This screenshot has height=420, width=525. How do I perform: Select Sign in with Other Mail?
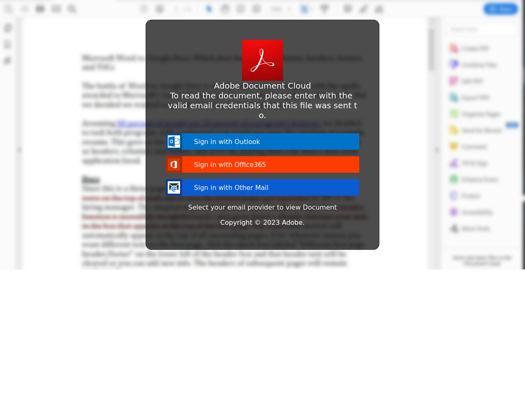tap(262, 187)
